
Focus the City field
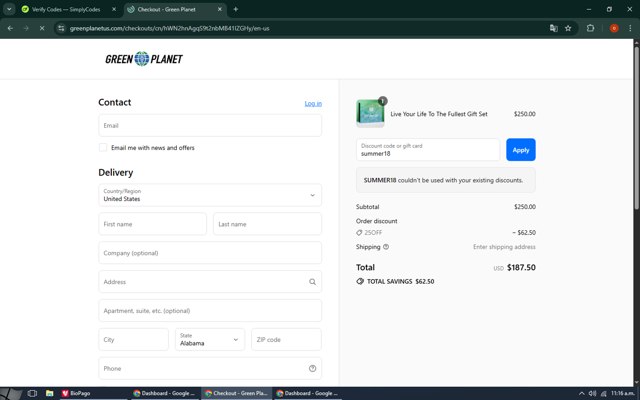[x=133, y=339]
